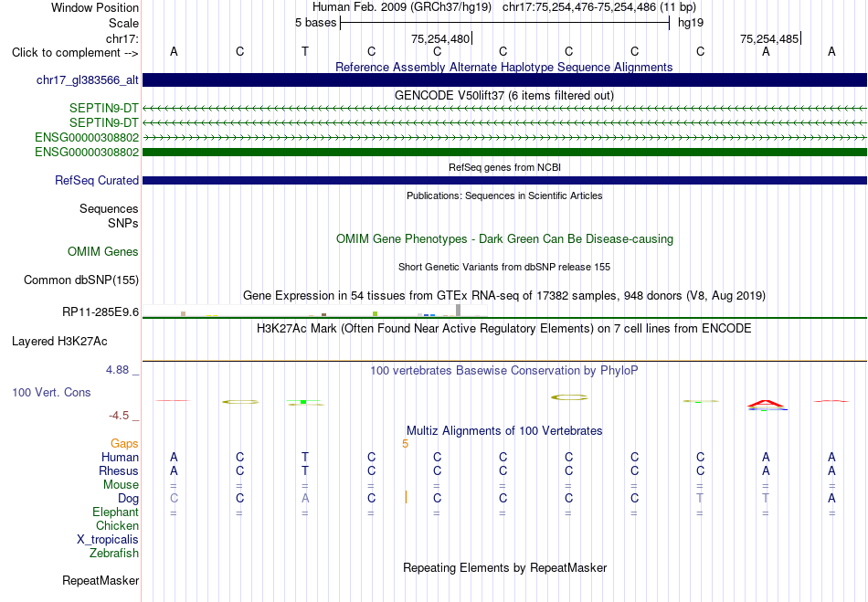Image resolution: width=868 pixels, height=602 pixels.
Task: Click the RP11-285E9.6 gene label
Action: tap(101, 312)
